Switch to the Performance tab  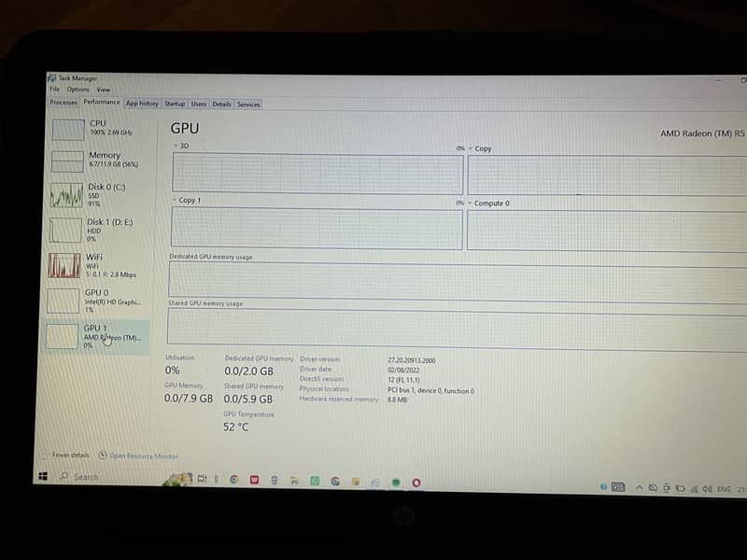coord(102,102)
